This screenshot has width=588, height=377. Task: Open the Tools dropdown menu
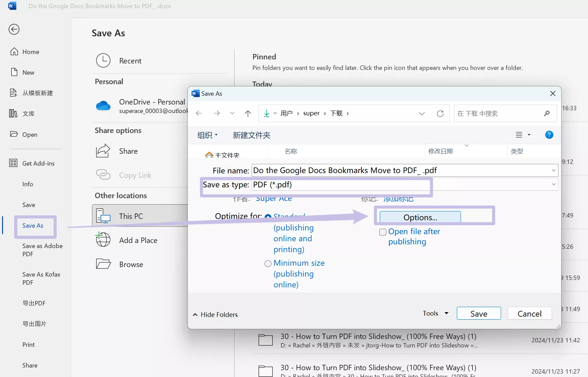coord(435,313)
